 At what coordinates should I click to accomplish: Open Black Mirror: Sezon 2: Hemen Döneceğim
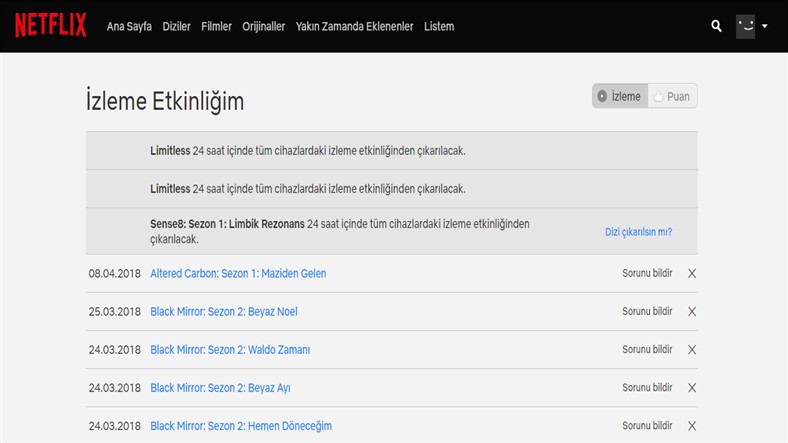tap(241, 426)
